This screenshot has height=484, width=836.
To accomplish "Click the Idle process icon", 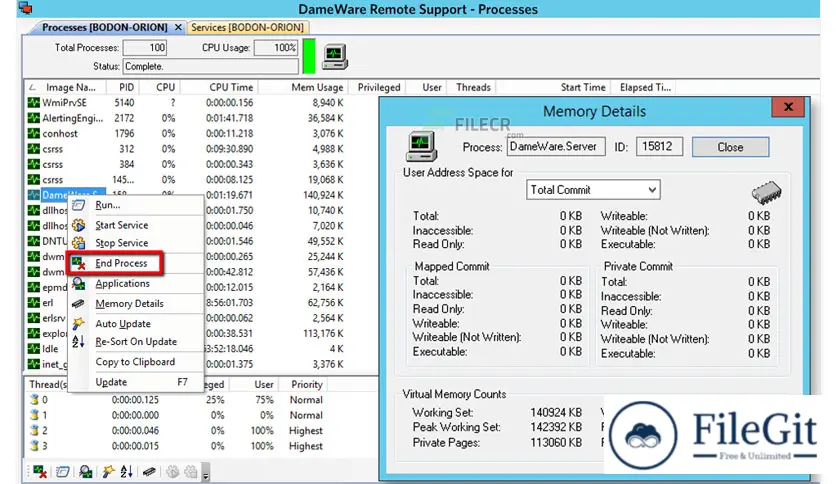I will click(x=34, y=349).
